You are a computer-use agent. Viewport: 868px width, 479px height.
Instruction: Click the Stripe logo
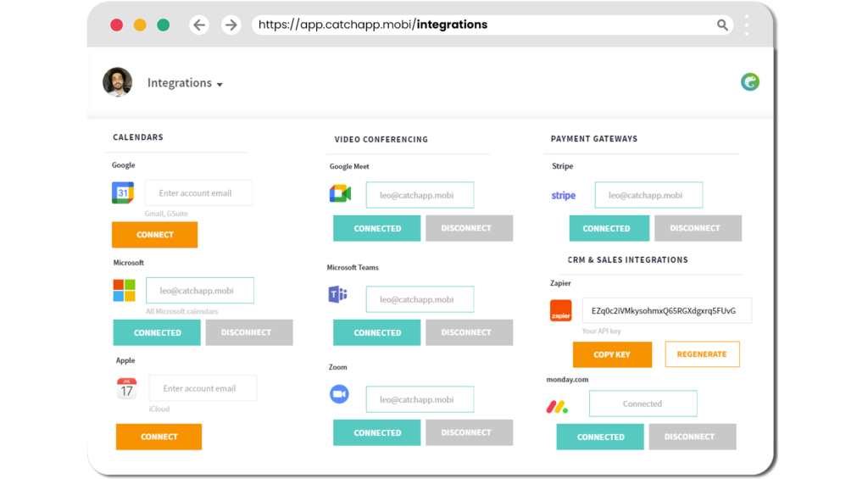coord(564,196)
